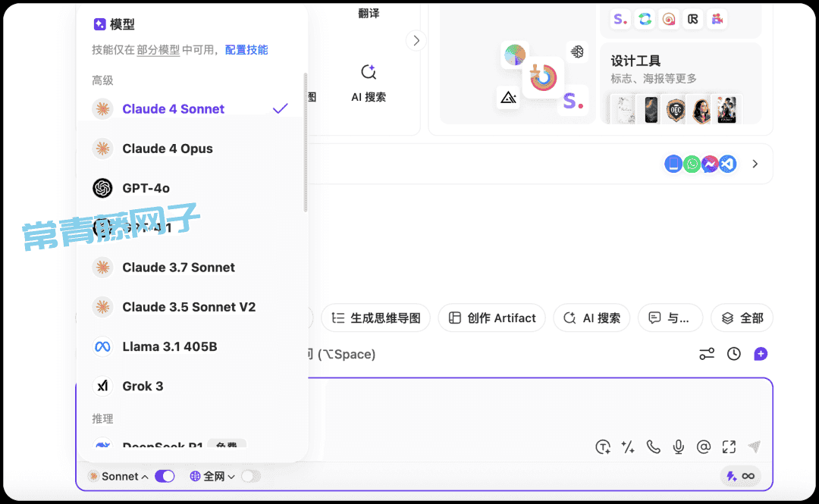Screen dimensions: 819x504
Task: Click the black triangle logo icon
Action: 508,97
